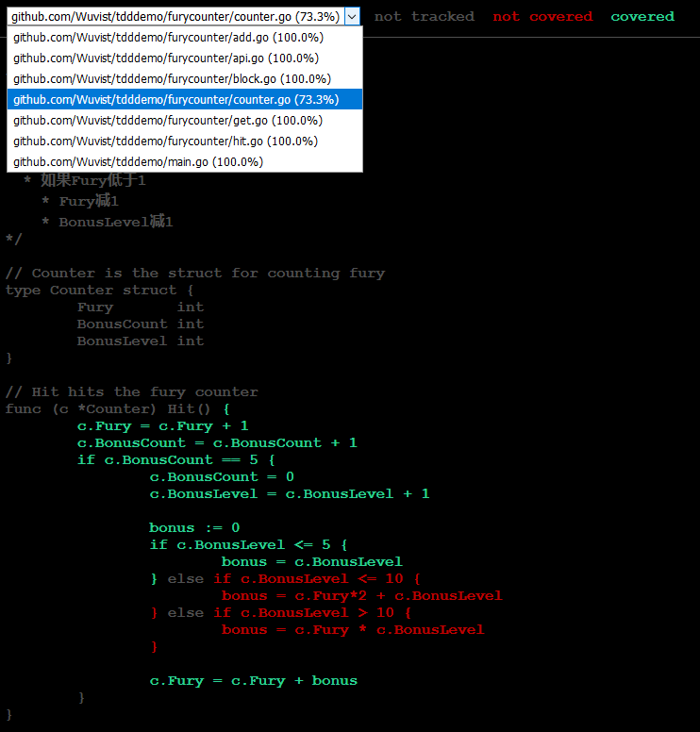Click the red 'not covered' legend label
This screenshot has height=732, width=700.
[542, 17]
